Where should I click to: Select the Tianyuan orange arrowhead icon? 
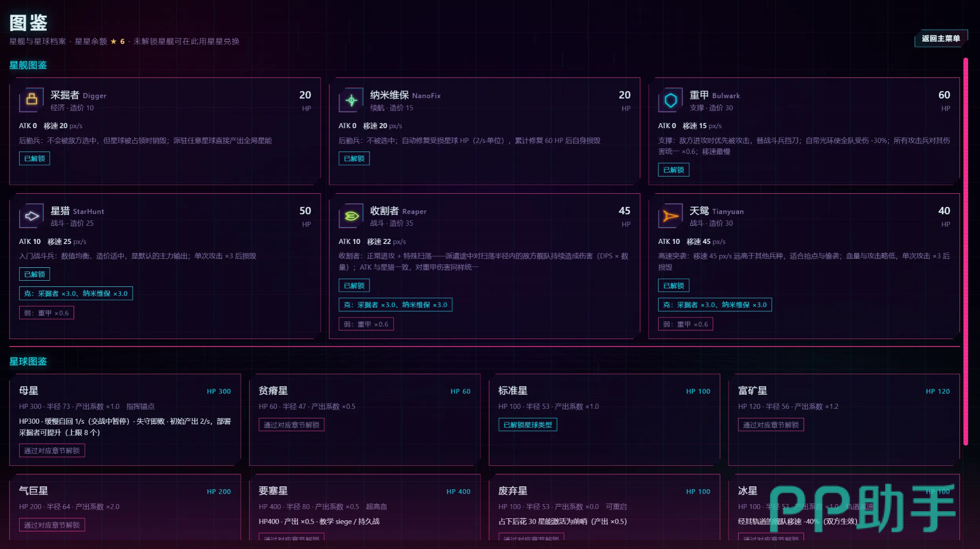(671, 216)
